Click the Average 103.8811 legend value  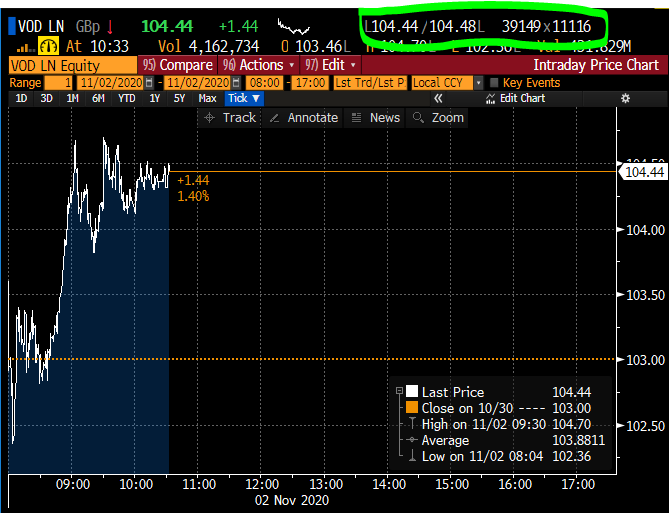point(578,440)
